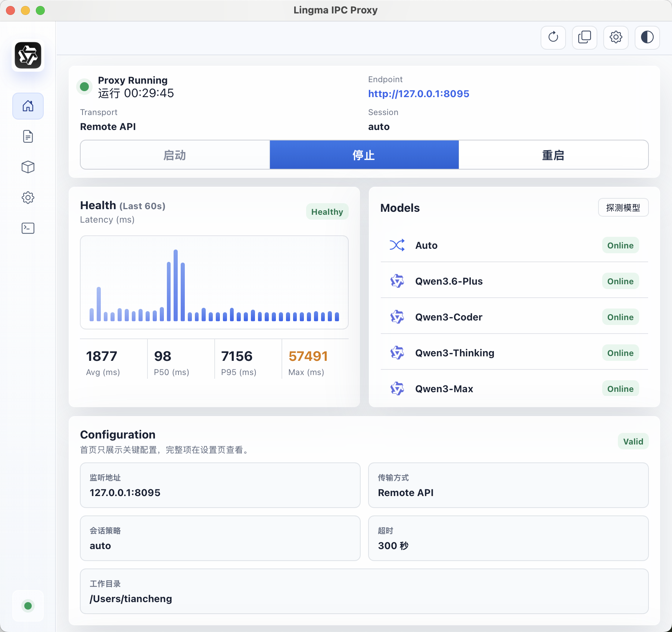Select the Auto model name
Screen dimensions: 672x632
pos(426,245)
